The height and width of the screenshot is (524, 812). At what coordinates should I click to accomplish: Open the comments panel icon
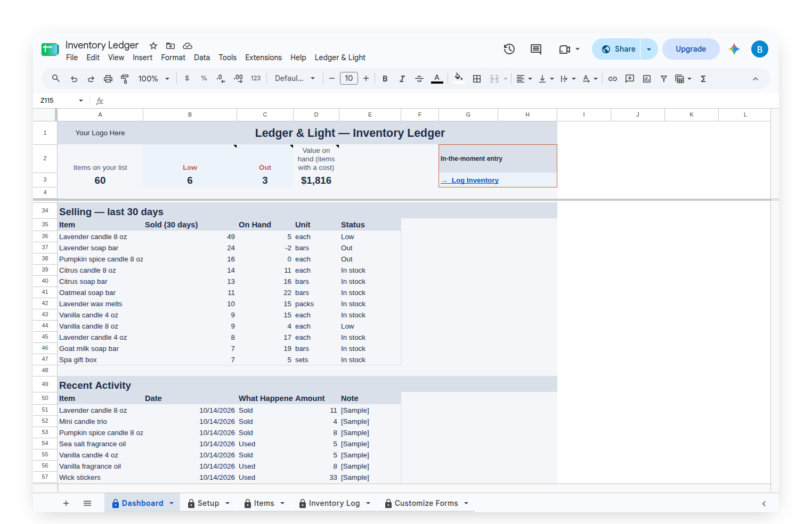point(536,49)
